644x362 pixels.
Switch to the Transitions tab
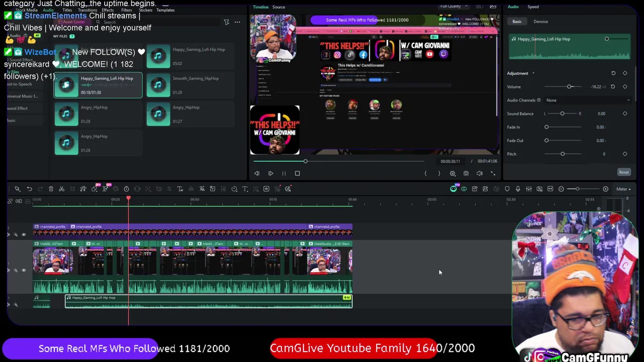pyautogui.click(x=88, y=10)
